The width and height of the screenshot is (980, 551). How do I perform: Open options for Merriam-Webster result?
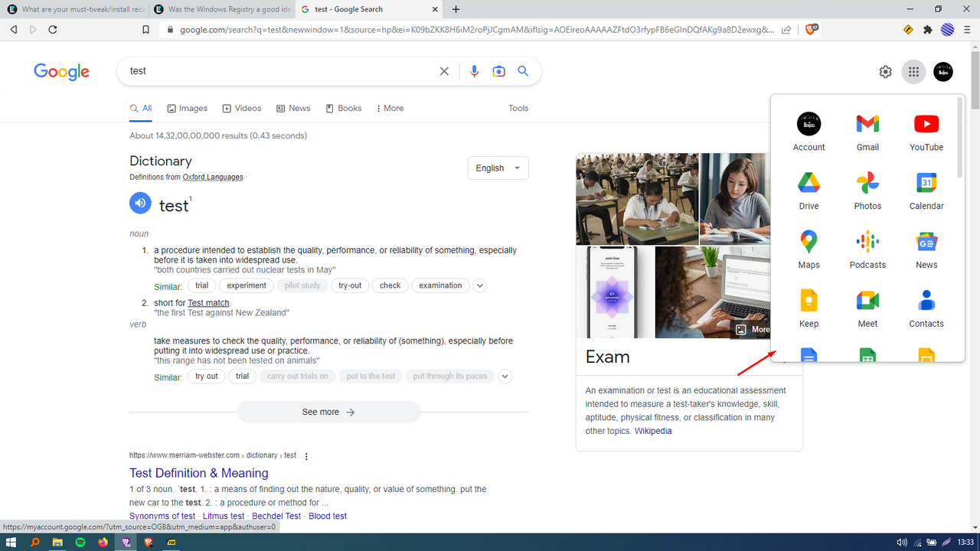[306, 456]
